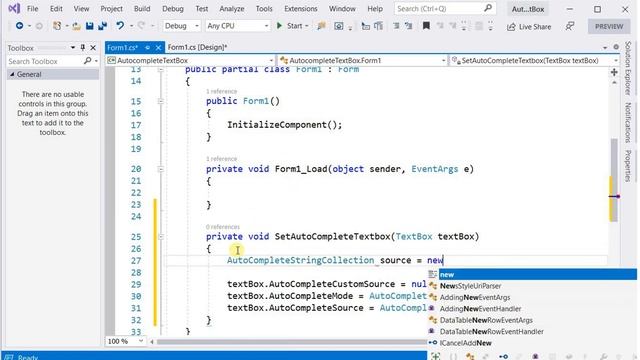Open the Properties side tab
Screen dimensions: 640x360
point(628,166)
